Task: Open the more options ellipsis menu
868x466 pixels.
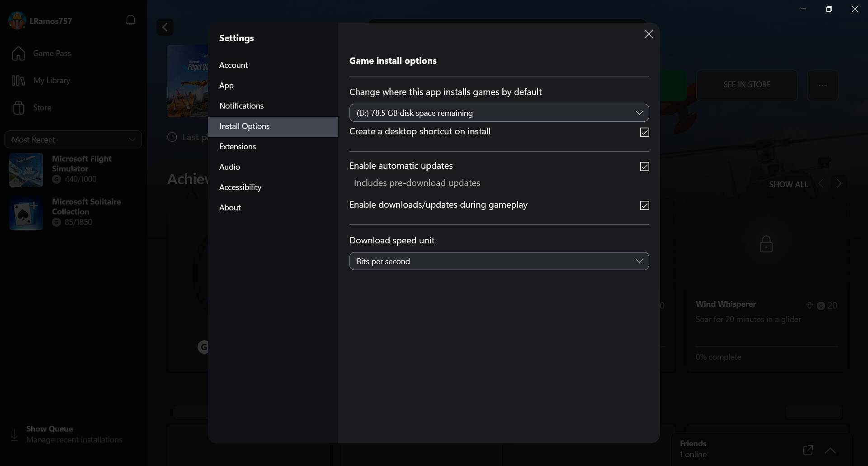Action: (x=823, y=85)
